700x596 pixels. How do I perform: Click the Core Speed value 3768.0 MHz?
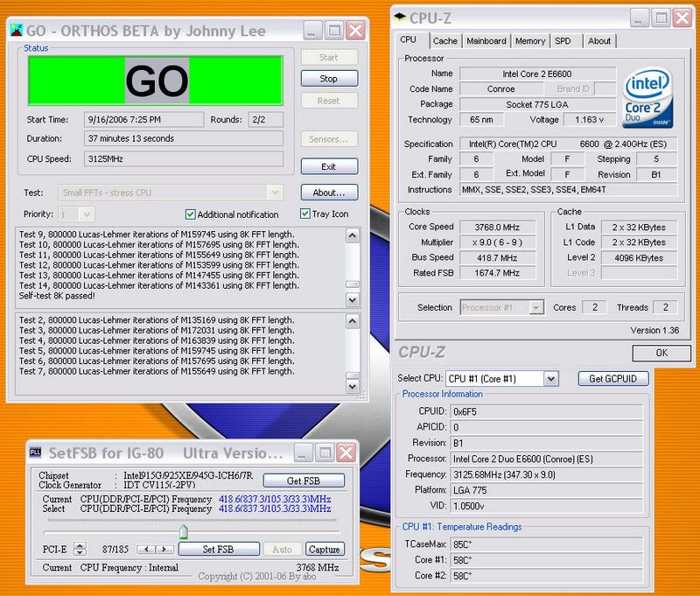pos(497,228)
